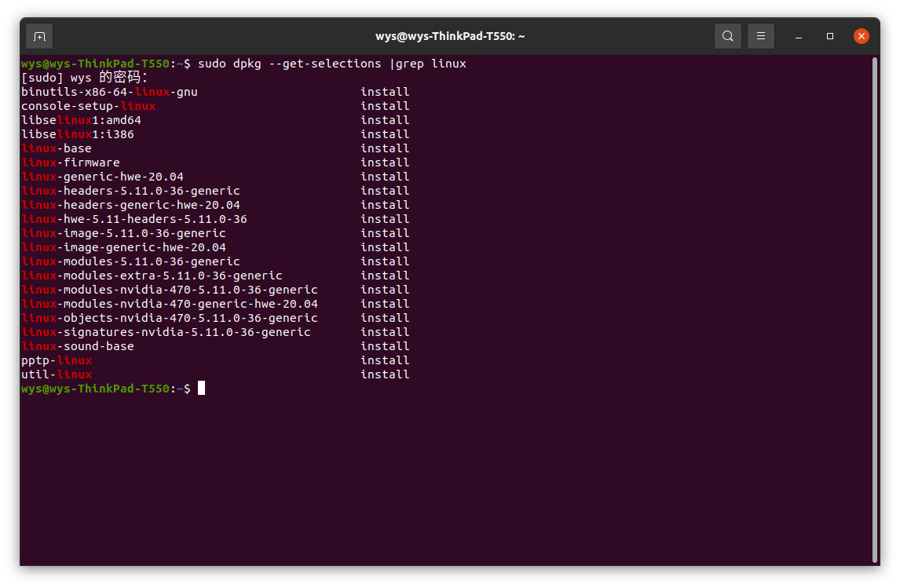This screenshot has width=900, height=588.
Task: Click linux-sound-base package entry
Action: coord(78,346)
